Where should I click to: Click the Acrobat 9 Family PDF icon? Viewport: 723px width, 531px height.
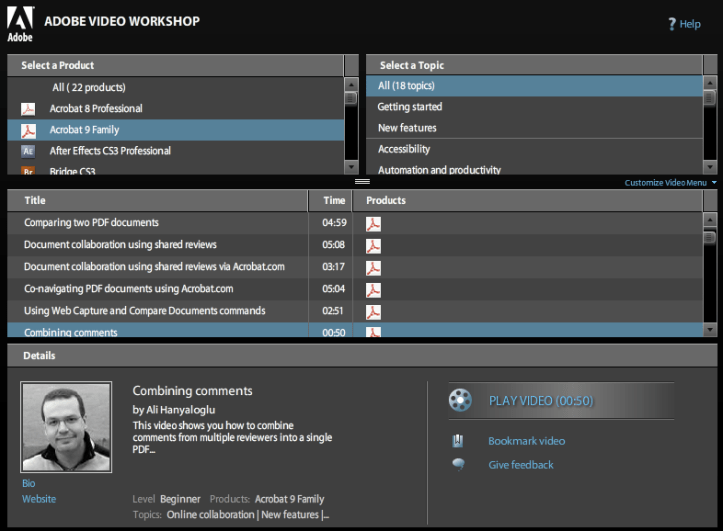[28, 130]
